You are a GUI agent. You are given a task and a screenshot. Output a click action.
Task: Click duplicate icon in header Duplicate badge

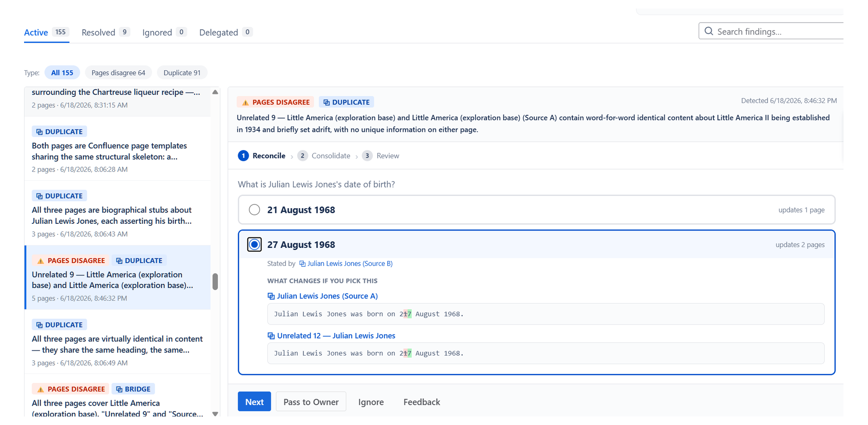(x=326, y=102)
